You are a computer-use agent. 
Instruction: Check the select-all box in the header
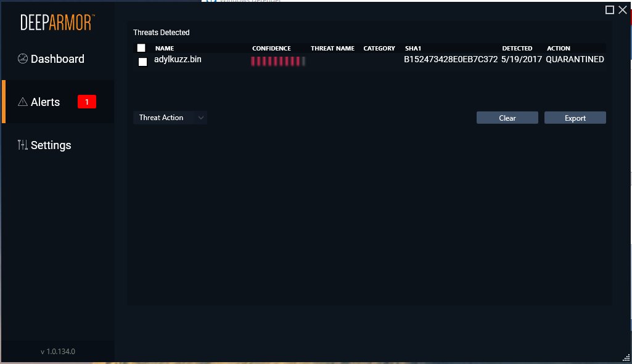click(x=141, y=48)
